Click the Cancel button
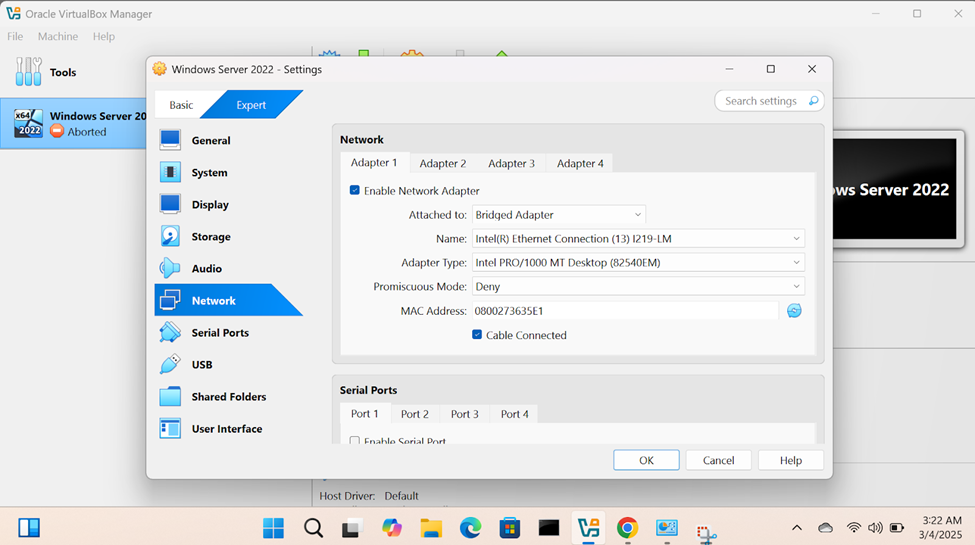975x545 pixels. (x=718, y=460)
